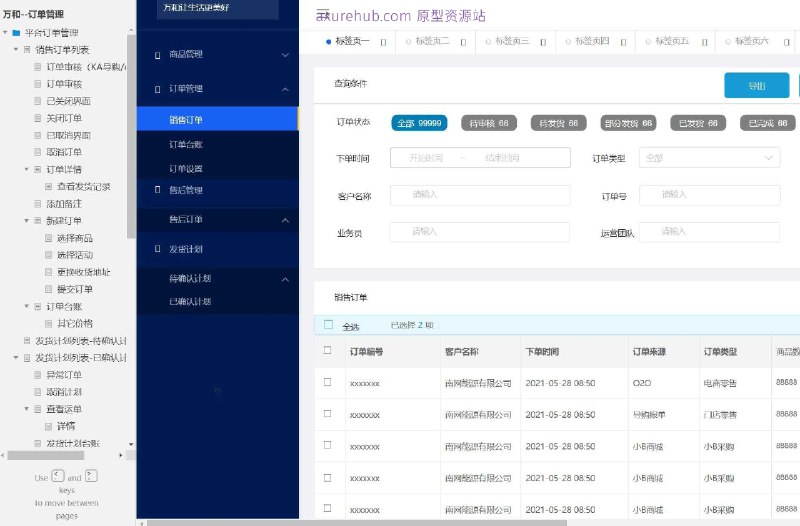Click the tree panel horizontal scrollbar thumb
800x526 pixels.
(45, 455)
